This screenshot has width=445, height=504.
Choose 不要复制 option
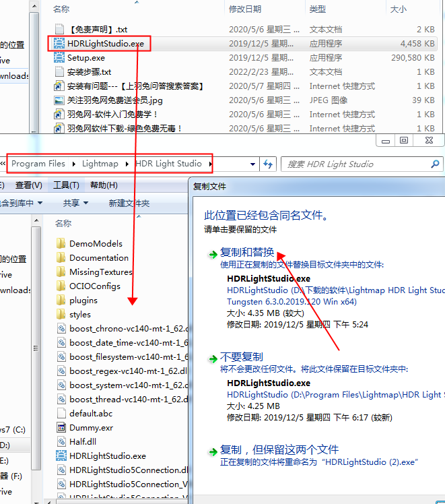point(242,357)
